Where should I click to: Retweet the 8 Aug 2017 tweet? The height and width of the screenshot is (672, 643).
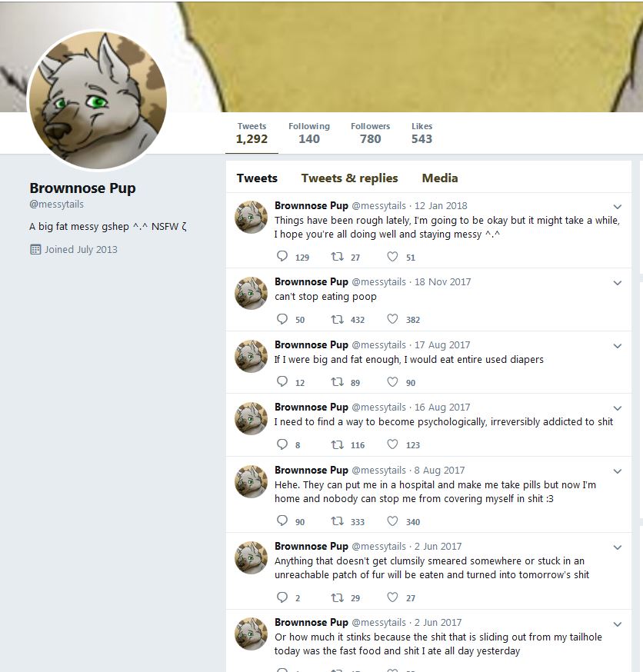[x=338, y=521]
